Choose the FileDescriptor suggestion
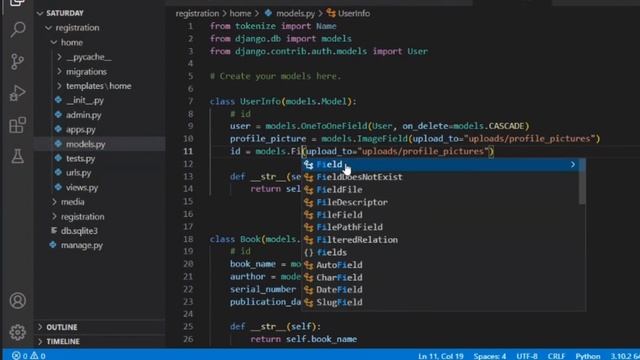The image size is (640, 360). [x=440, y=202]
